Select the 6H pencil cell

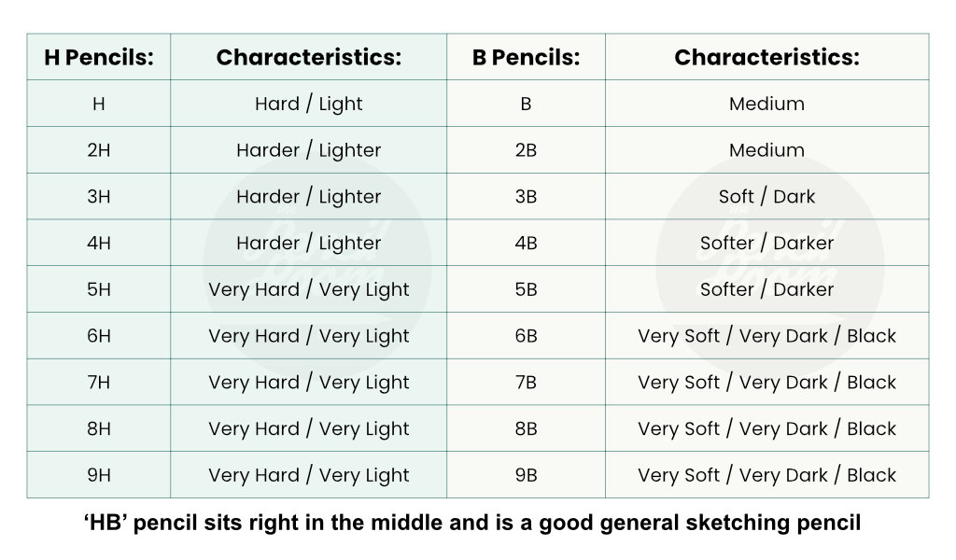(x=98, y=336)
